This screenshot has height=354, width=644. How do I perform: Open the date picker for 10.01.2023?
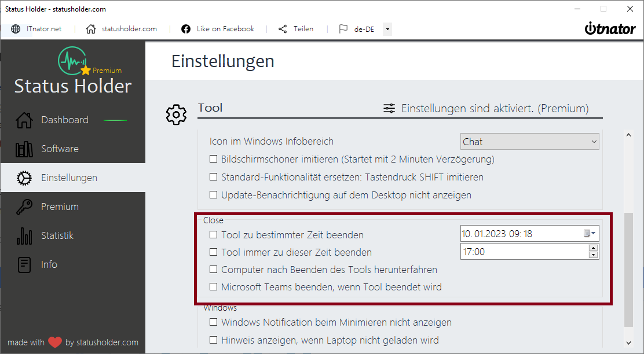587,233
